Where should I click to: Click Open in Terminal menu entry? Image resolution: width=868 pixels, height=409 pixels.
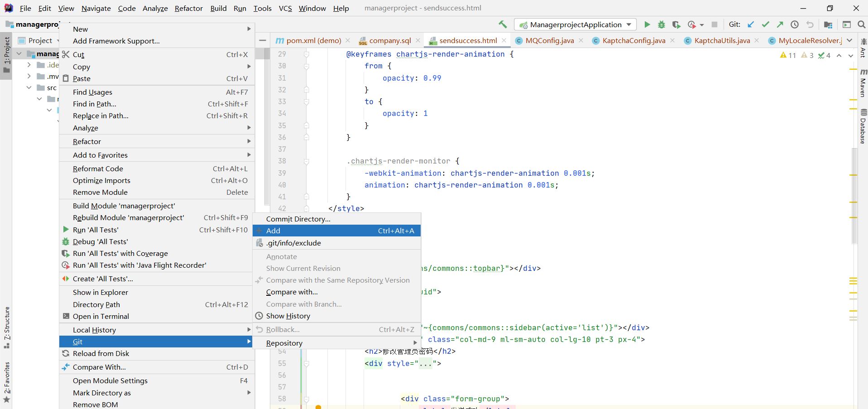[156, 316]
